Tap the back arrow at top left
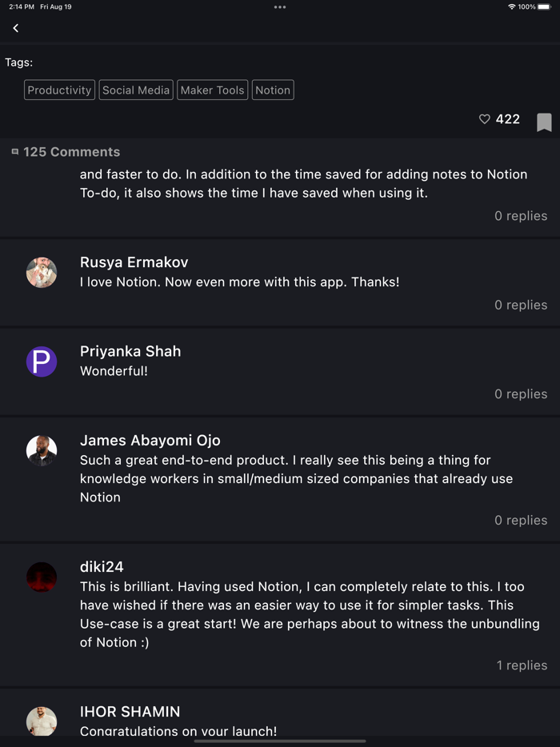Image resolution: width=560 pixels, height=747 pixels. point(15,28)
